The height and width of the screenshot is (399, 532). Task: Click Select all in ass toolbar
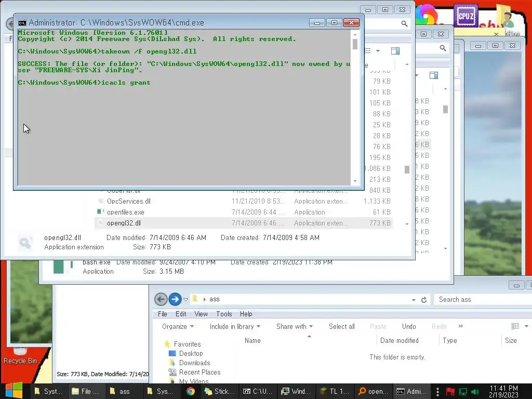pos(342,326)
